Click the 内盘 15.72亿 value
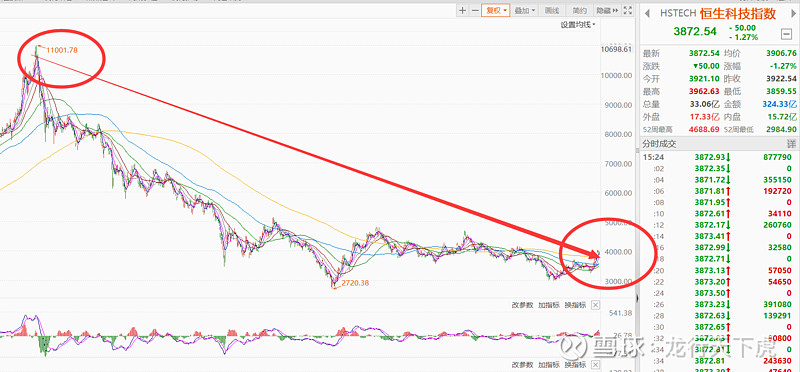Viewport: 800px width, 372px height. tap(782, 117)
